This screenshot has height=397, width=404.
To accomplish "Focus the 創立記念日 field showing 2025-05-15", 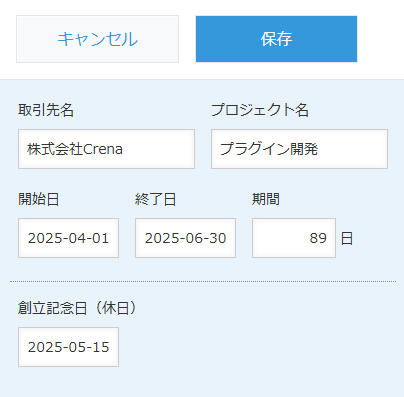I will 68,347.
